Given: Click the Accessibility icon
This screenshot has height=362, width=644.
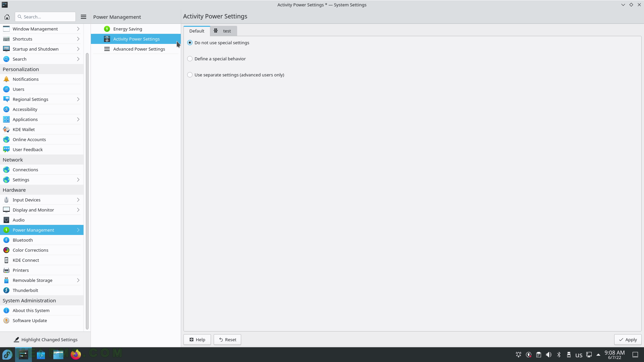Looking at the screenshot, I should [6, 109].
